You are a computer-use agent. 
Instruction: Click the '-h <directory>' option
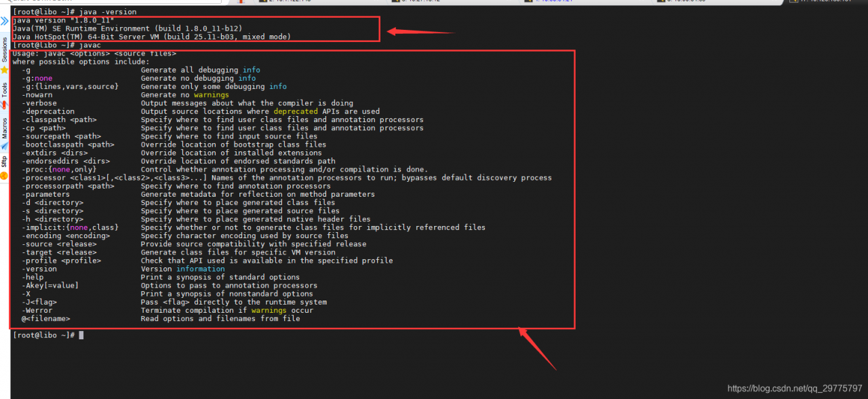[52, 219]
